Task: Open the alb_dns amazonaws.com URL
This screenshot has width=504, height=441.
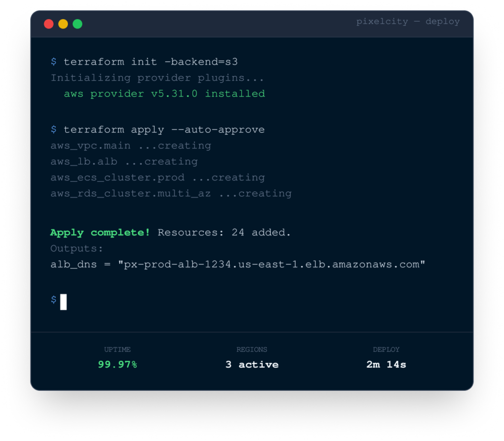Action: point(272,265)
